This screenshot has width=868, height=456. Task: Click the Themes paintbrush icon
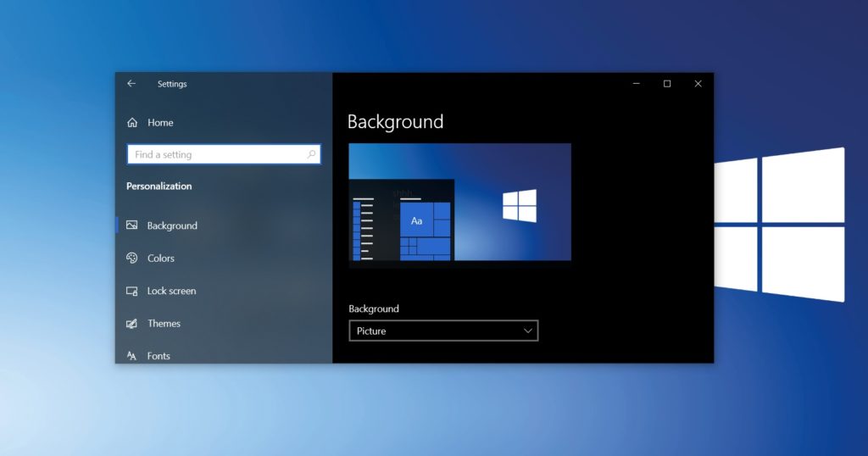[131, 324]
